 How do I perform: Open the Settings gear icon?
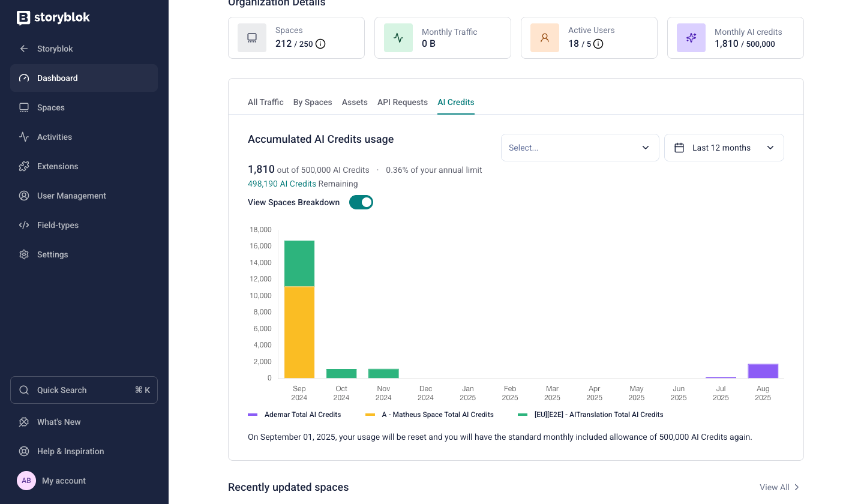(x=24, y=254)
